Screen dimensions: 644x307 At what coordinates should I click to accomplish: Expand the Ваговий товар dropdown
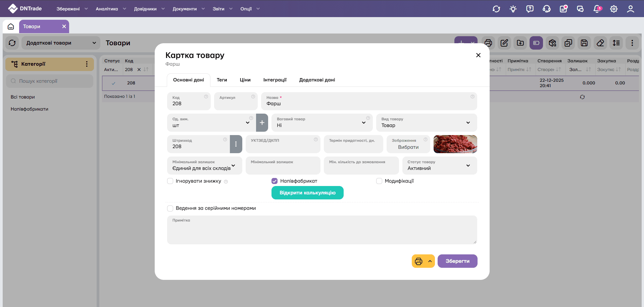[321, 123]
